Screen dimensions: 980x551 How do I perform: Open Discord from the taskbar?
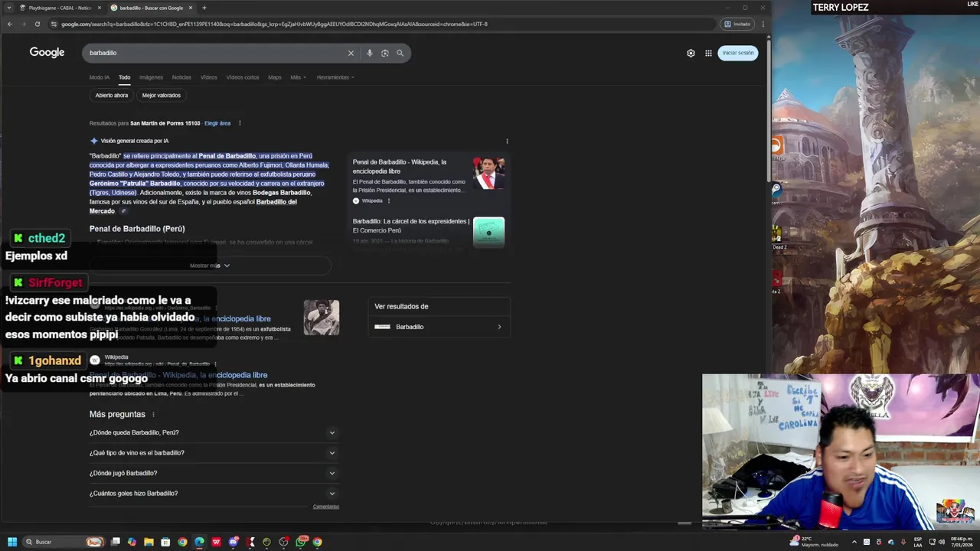click(234, 542)
